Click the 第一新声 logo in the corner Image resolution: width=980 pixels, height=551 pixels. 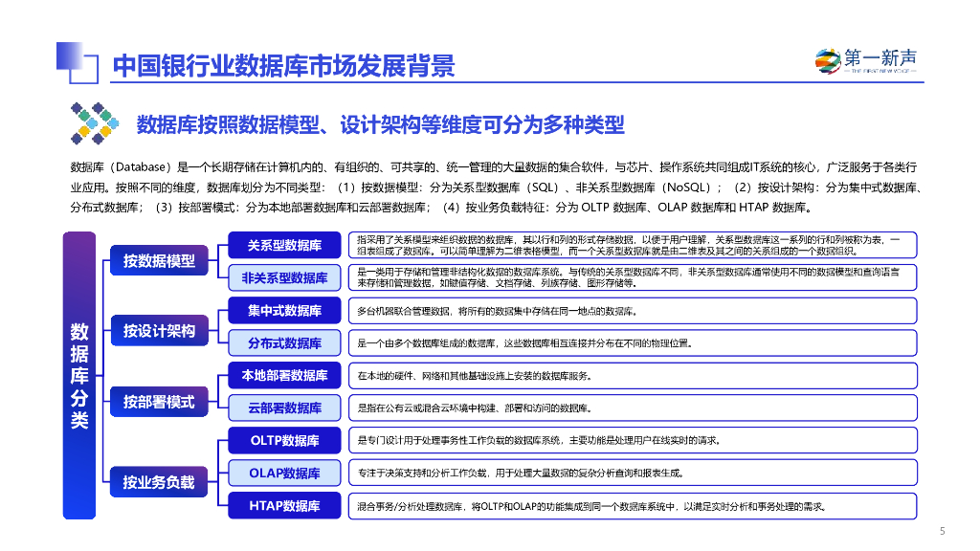click(866, 60)
